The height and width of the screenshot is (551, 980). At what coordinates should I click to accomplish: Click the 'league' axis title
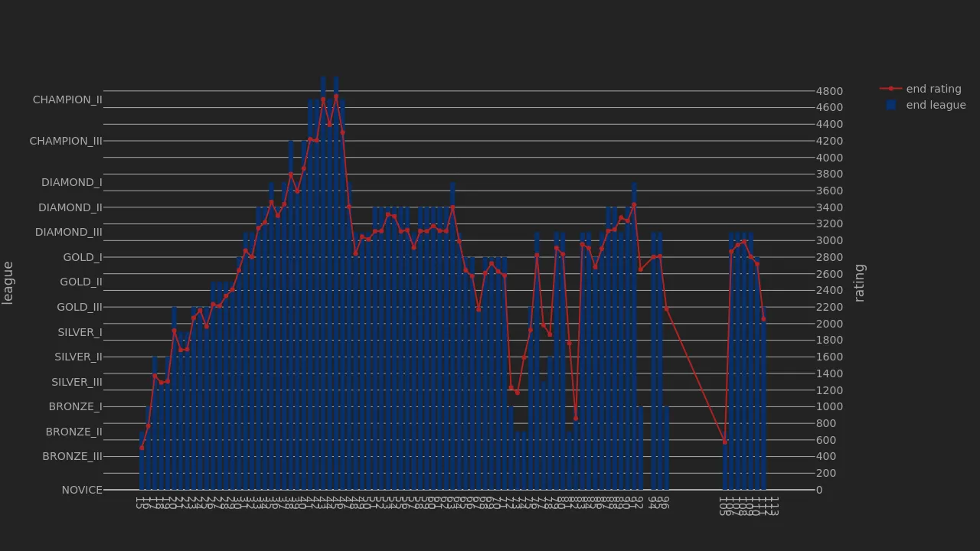pyautogui.click(x=8, y=282)
